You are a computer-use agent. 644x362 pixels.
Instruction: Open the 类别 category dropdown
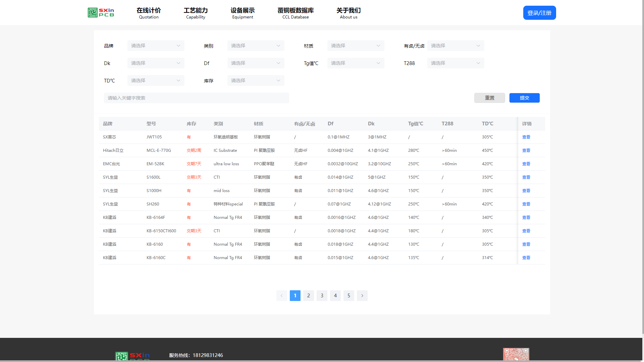(x=256, y=46)
